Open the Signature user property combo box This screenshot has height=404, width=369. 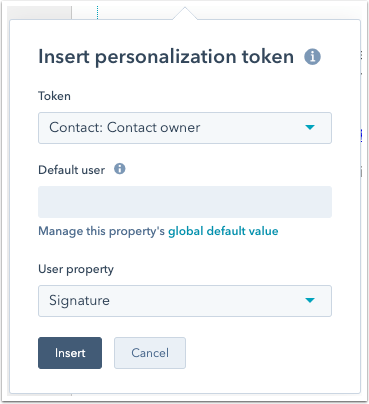[x=185, y=301]
